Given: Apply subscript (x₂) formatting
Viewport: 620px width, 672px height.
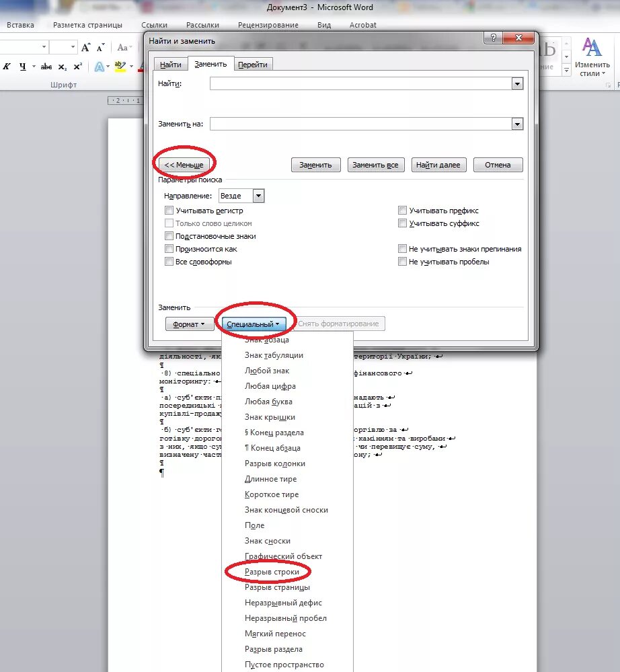Looking at the screenshot, I should [x=63, y=67].
